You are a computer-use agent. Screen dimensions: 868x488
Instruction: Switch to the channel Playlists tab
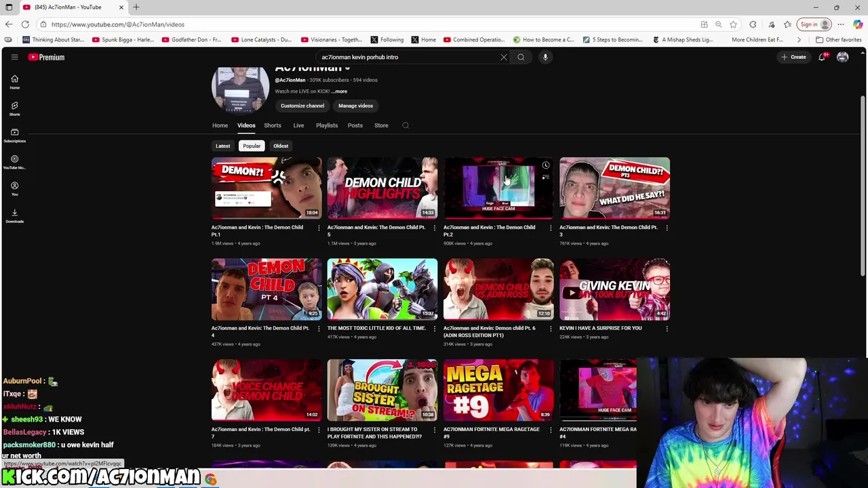coord(327,125)
